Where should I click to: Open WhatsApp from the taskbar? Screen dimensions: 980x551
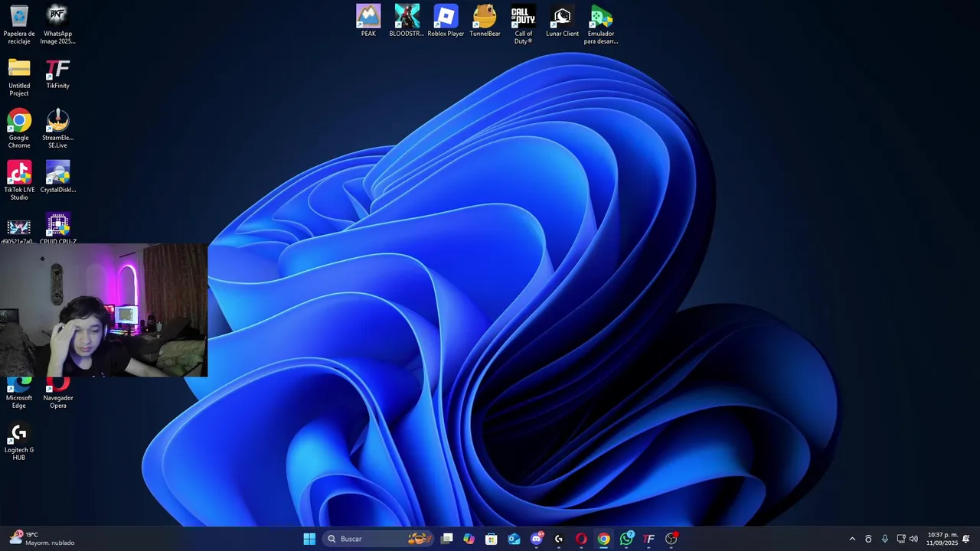[x=626, y=539]
